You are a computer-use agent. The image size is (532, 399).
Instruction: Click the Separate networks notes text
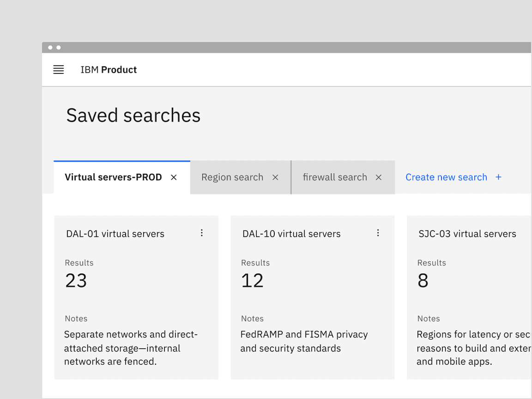[x=131, y=348]
